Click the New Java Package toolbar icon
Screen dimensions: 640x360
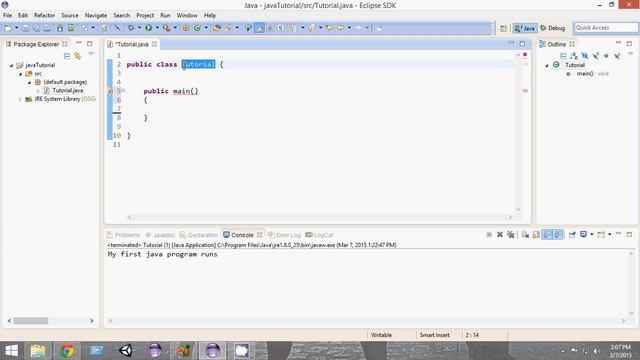click(x=186, y=28)
